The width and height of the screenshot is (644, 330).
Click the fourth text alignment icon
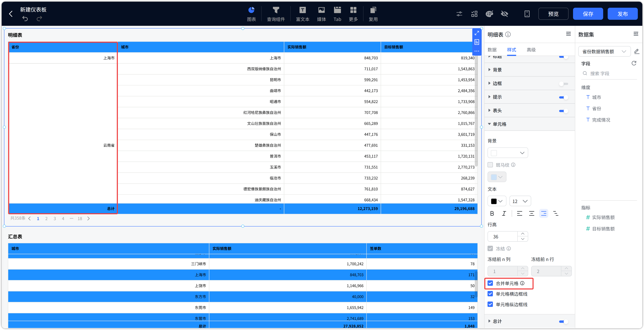[x=556, y=213]
